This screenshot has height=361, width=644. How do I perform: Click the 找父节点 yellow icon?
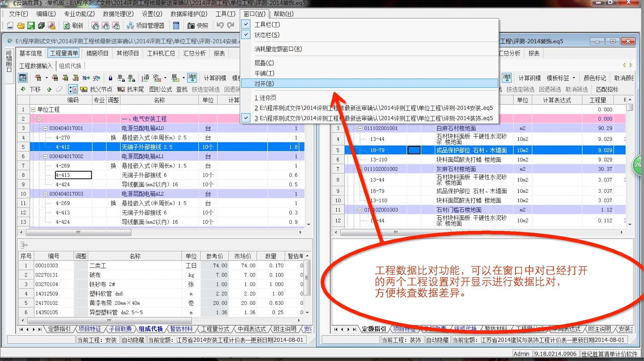[84, 89]
